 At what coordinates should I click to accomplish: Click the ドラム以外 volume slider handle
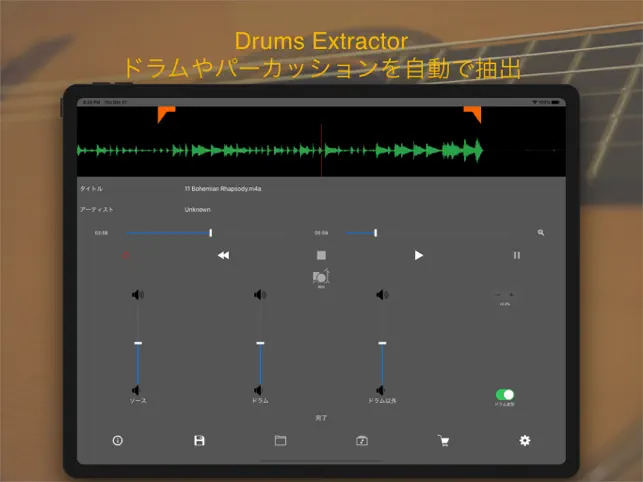tap(382, 343)
